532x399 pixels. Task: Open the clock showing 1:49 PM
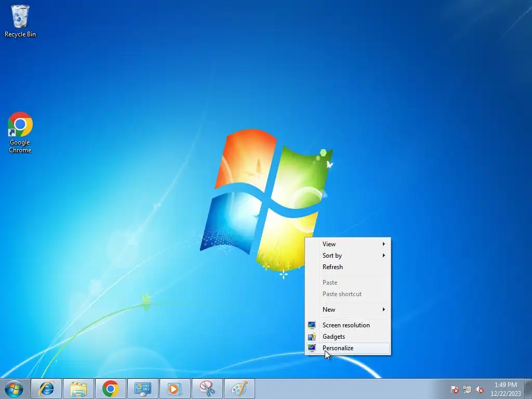point(506,389)
